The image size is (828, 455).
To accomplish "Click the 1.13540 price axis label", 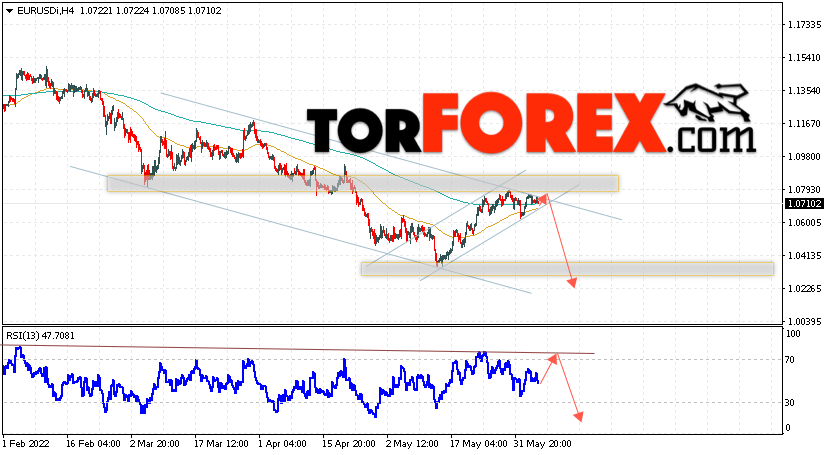I will tap(804, 91).
